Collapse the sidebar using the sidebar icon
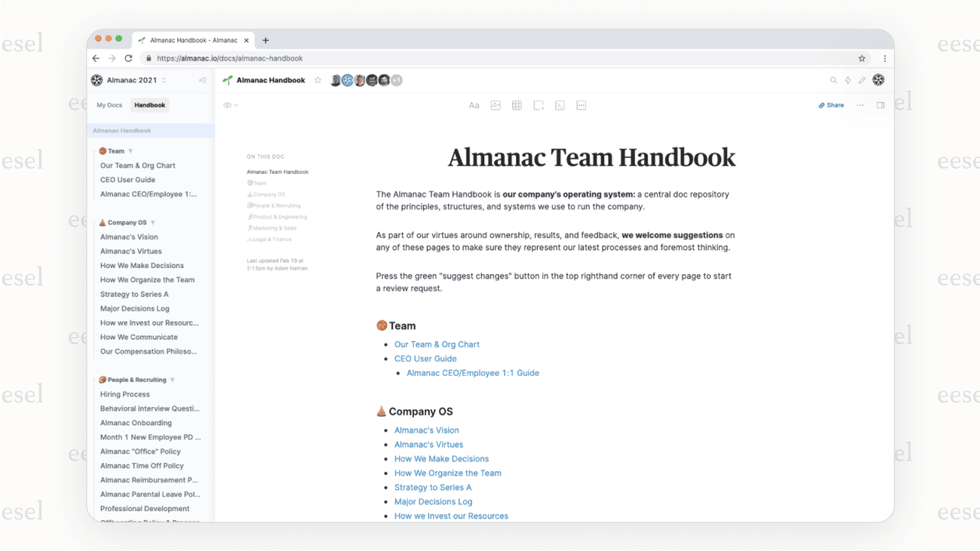This screenshot has height=551, width=980. point(203,80)
